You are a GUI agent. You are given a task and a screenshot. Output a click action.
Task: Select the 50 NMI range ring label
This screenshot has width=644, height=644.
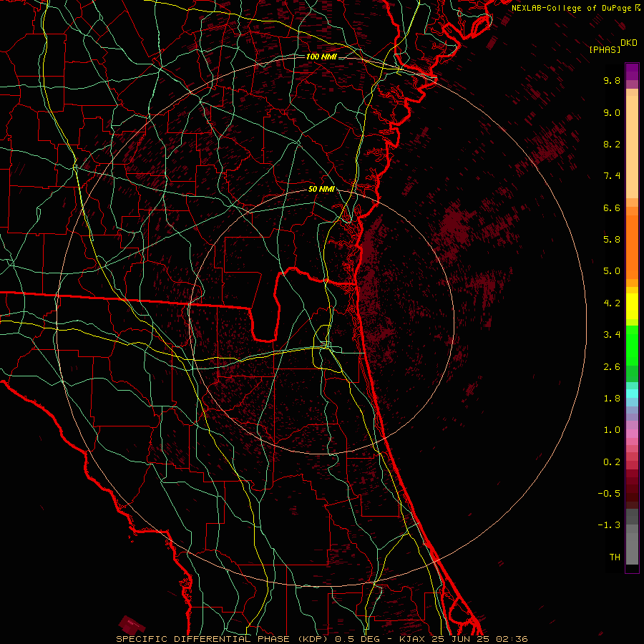[x=321, y=189]
